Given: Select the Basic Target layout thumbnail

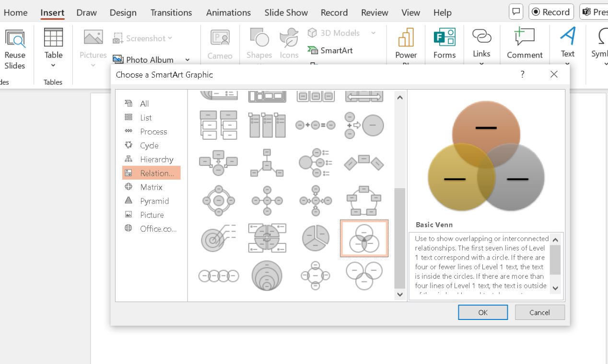Looking at the screenshot, I should pos(219,238).
